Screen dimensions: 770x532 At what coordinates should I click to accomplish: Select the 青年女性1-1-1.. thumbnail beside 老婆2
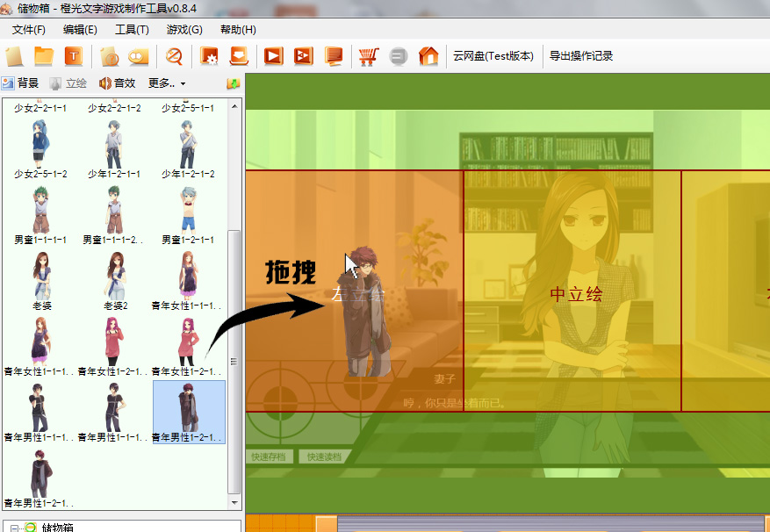pos(187,280)
